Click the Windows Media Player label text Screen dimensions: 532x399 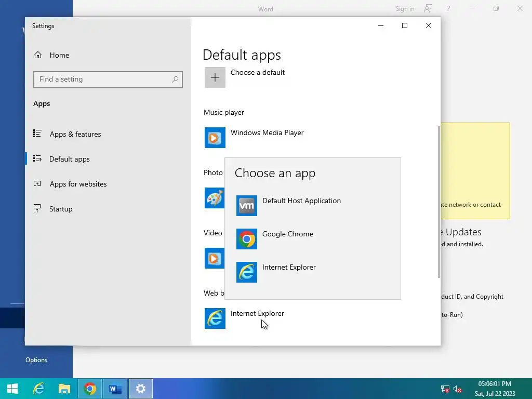pyautogui.click(x=267, y=132)
